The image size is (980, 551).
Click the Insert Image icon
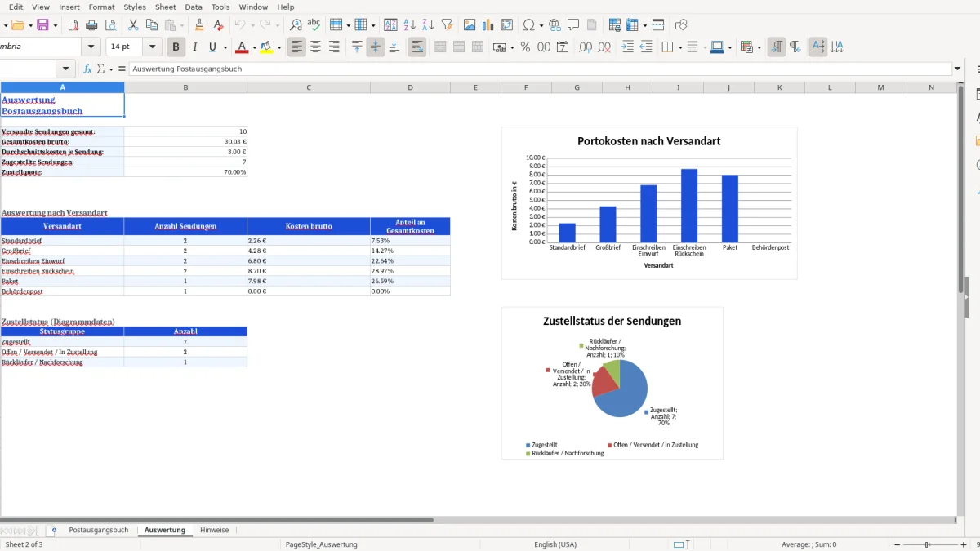click(470, 25)
